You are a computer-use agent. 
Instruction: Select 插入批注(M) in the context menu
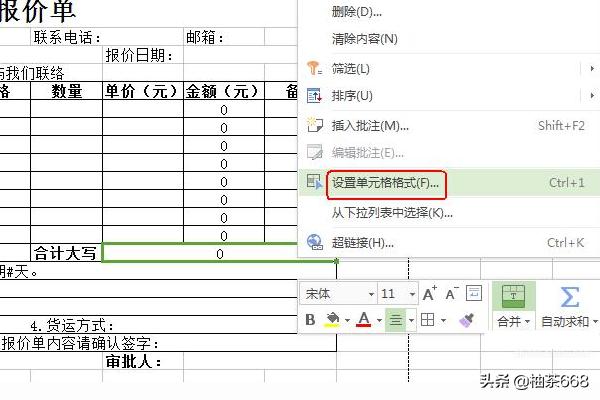(x=370, y=125)
